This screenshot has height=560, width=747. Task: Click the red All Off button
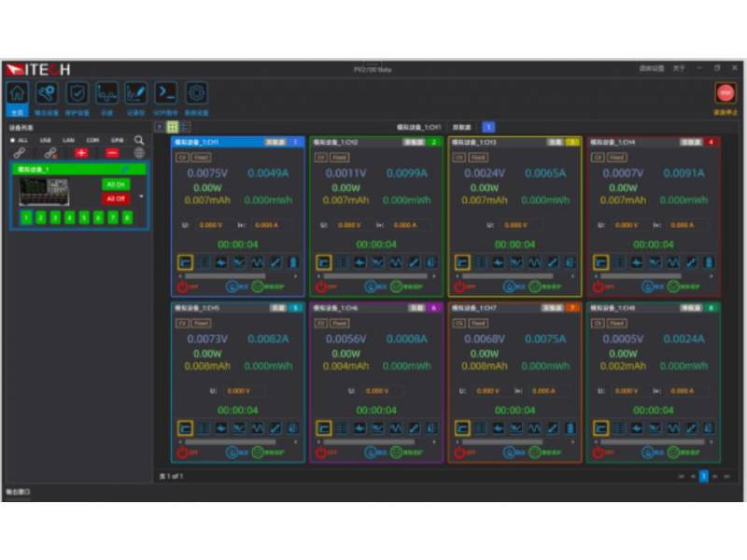(x=115, y=199)
